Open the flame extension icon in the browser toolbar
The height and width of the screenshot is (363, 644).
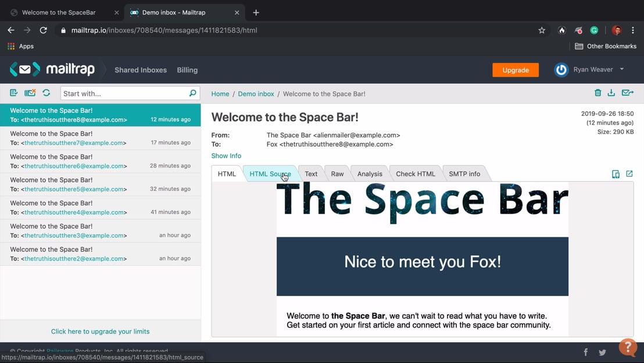pyautogui.click(x=562, y=30)
